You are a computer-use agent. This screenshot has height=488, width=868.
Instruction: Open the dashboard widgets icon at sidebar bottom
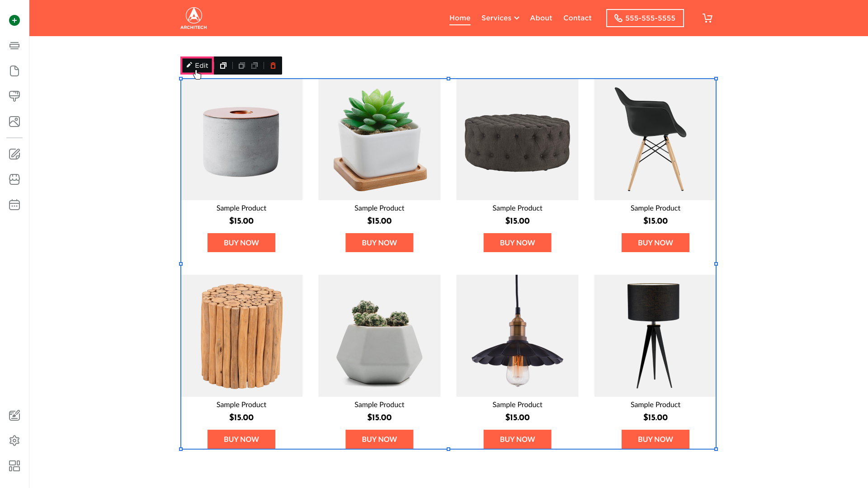click(14, 466)
